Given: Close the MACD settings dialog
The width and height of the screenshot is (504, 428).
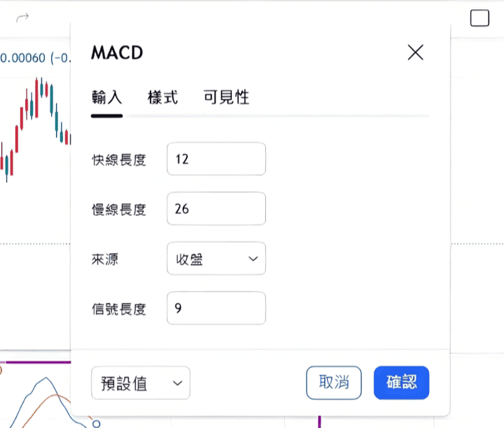Looking at the screenshot, I should (415, 52).
